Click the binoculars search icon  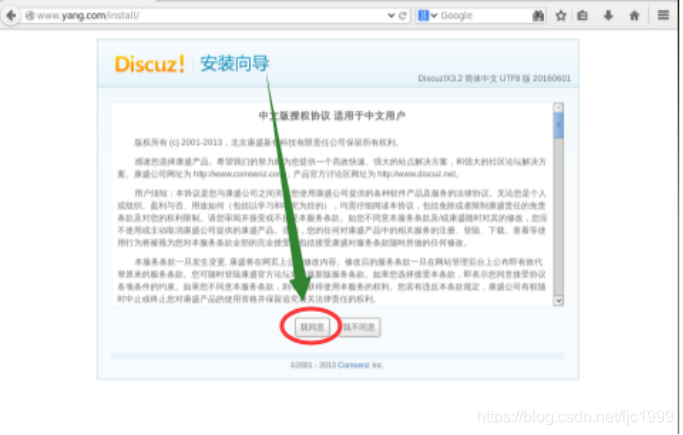point(538,16)
